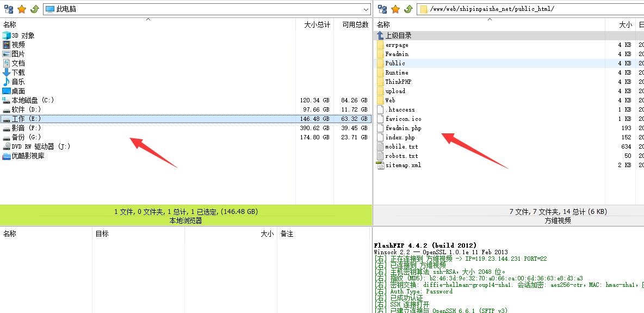Sort remote files by 大小 column
Image resolution: width=644 pixels, height=313 pixels.
click(625, 24)
